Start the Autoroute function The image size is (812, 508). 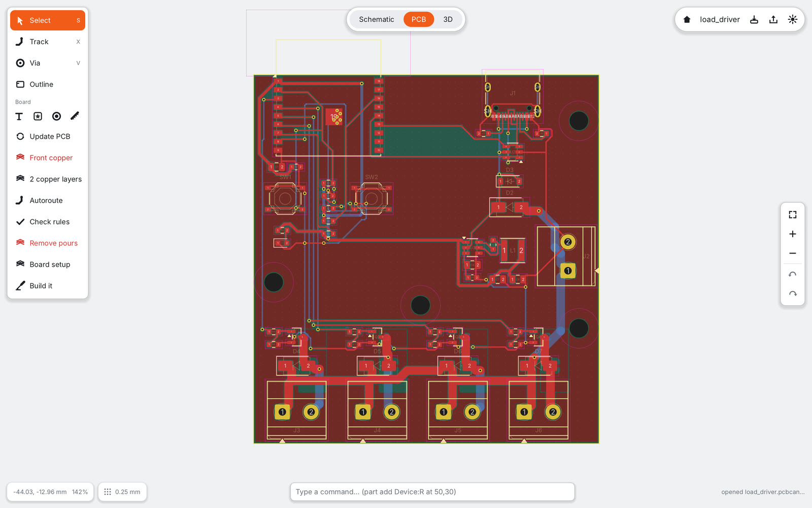point(48,200)
